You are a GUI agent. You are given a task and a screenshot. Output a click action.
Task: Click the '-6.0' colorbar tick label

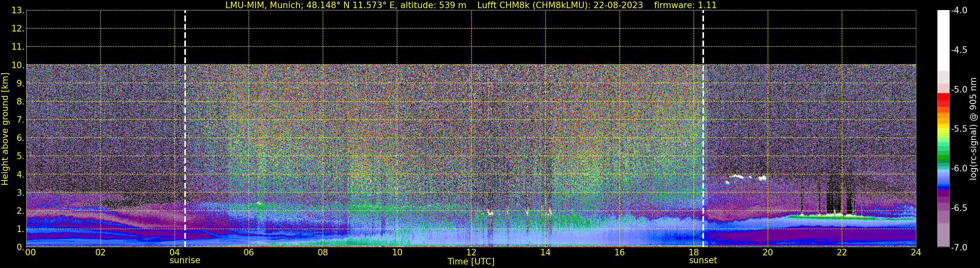(959, 168)
